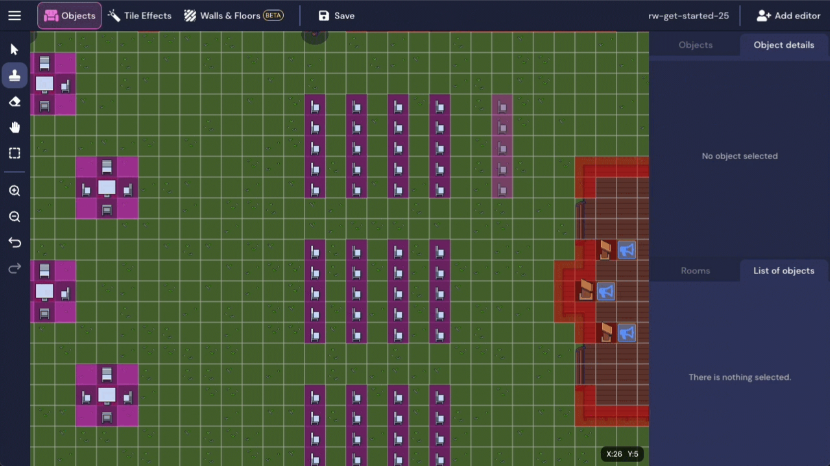This screenshot has width=830, height=466.
Task: Click the top podium object on stage
Action: 606,250
